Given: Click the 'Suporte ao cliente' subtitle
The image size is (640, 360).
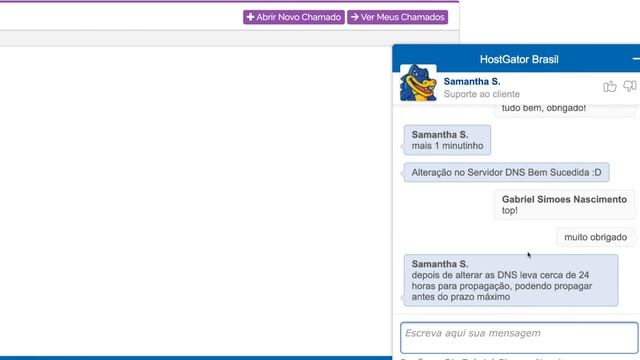Looking at the screenshot, I should 482,94.
